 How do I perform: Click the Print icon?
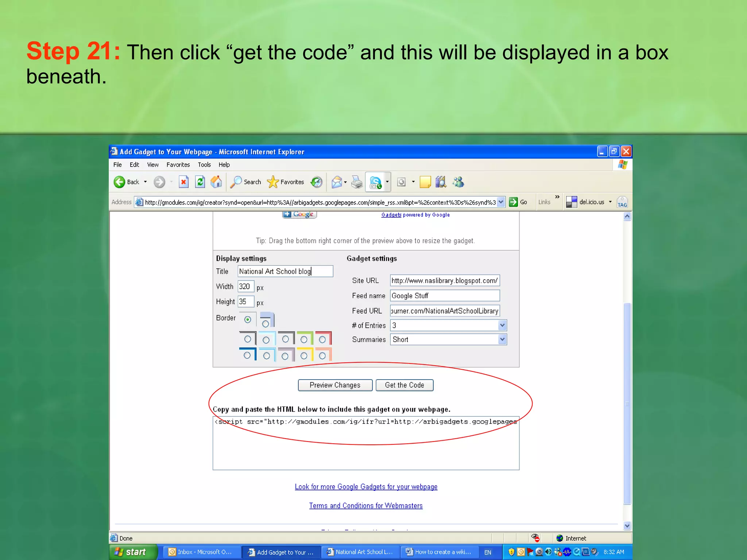coord(357,182)
